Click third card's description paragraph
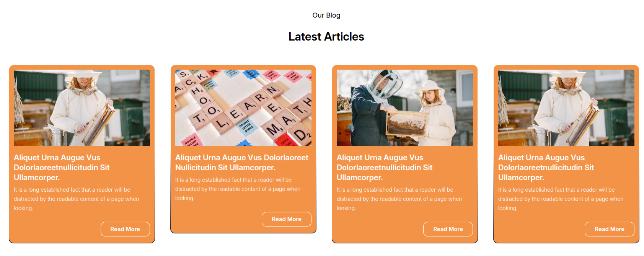 tap(399, 199)
